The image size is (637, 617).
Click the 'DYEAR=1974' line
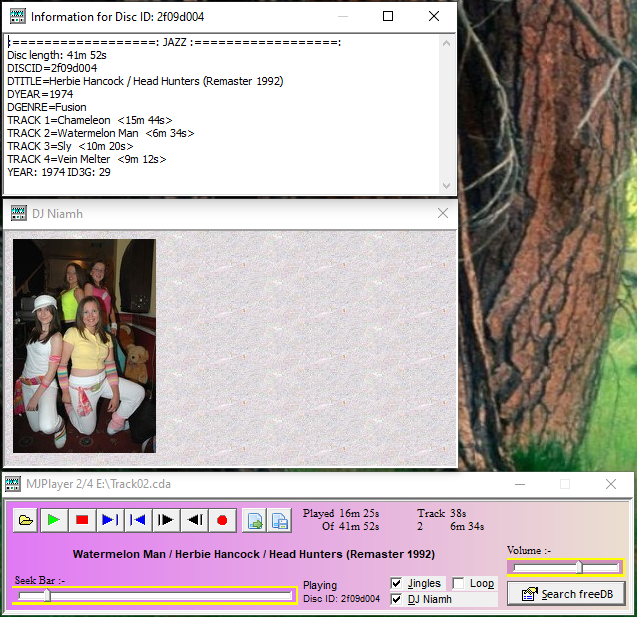[40, 94]
